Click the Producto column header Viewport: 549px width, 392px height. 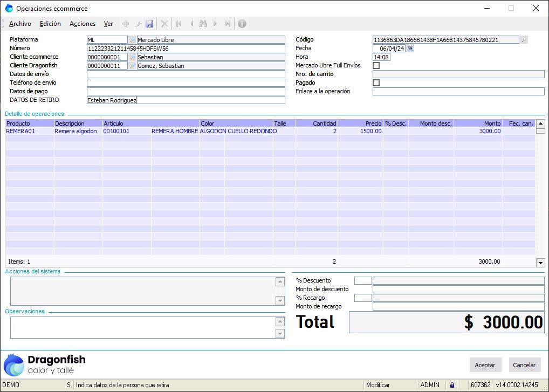(x=30, y=123)
